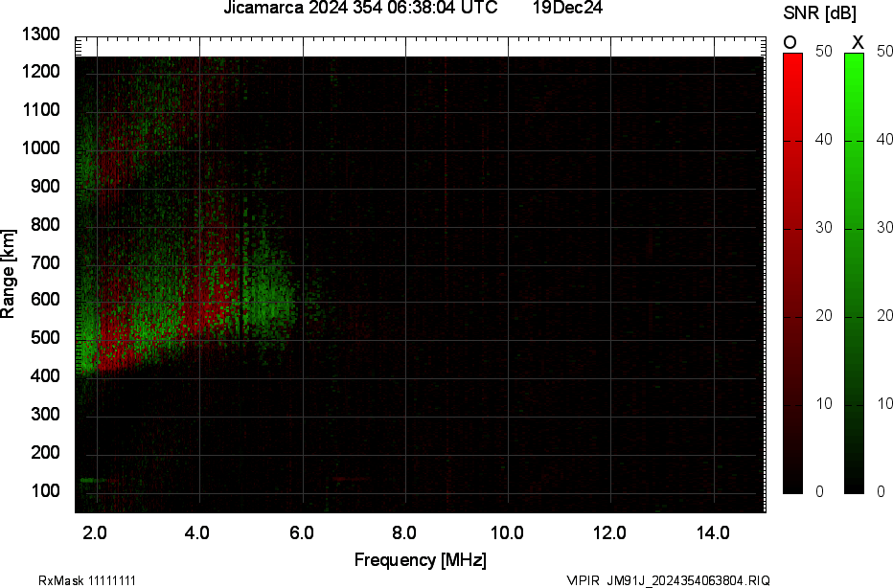Screen dimensions: 893x588
Task: Click the '10.0' frequency tick label
Action: click(508, 532)
